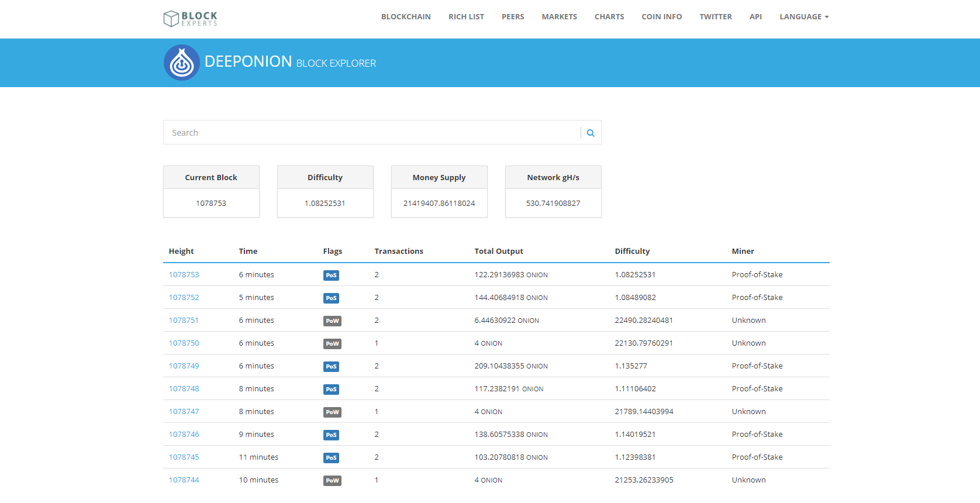This screenshot has height=503, width=980.
Task: Click the Time column header
Action: tap(248, 251)
